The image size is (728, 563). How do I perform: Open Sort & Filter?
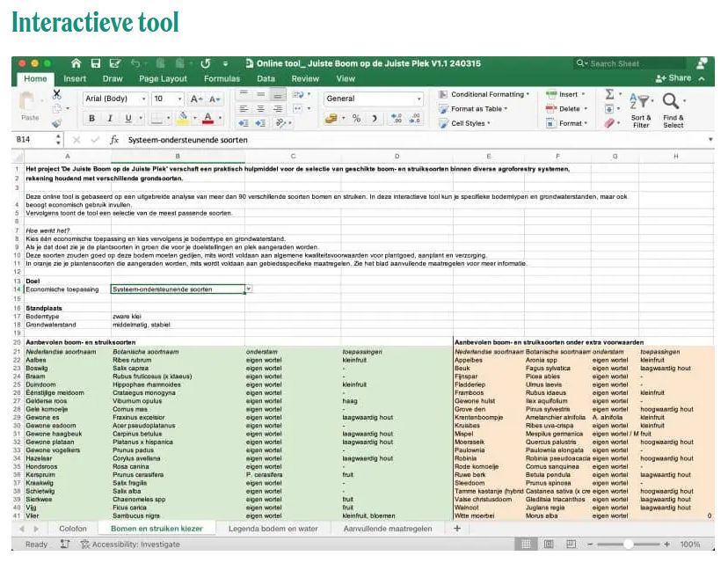click(641, 110)
